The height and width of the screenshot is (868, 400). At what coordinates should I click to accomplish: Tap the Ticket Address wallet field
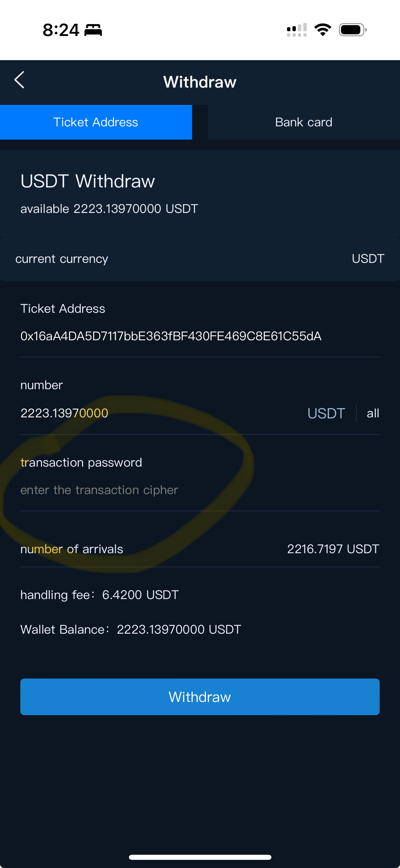(x=171, y=336)
